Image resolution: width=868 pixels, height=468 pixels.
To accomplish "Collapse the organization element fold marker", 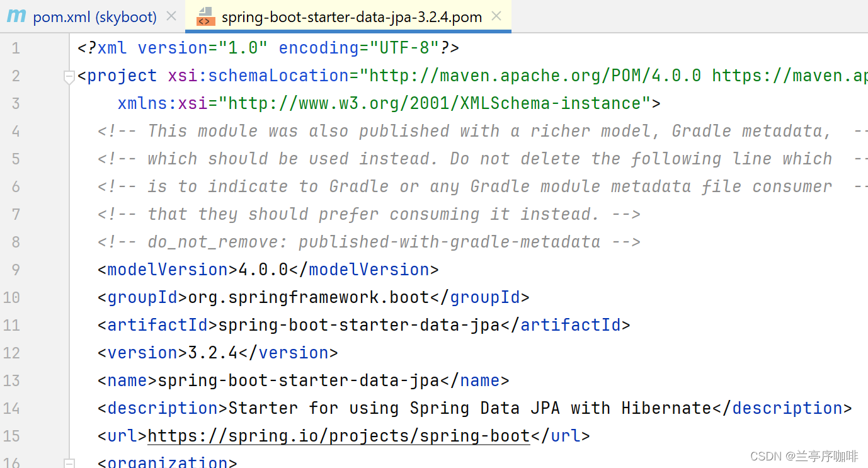I will pyautogui.click(x=69, y=463).
